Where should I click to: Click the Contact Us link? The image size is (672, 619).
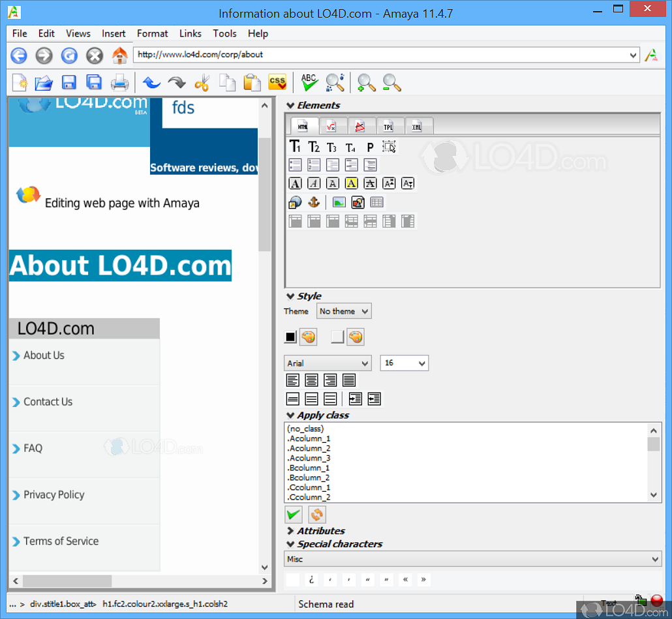tap(48, 402)
